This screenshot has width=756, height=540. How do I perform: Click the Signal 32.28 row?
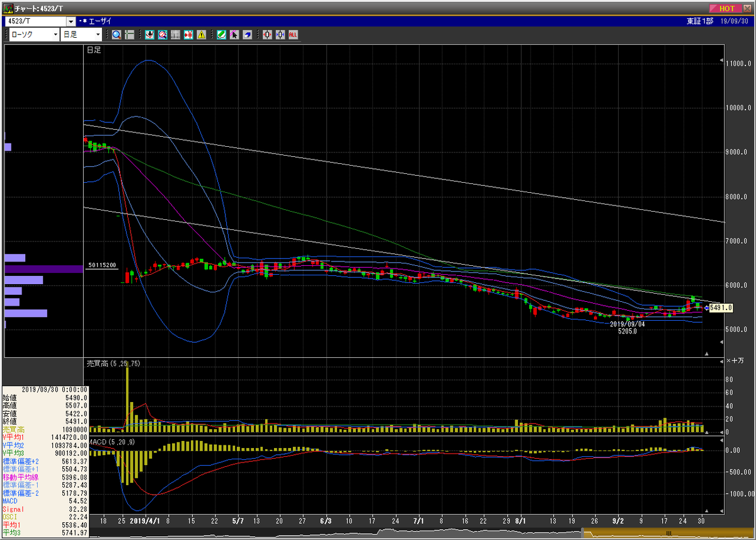[45, 508]
